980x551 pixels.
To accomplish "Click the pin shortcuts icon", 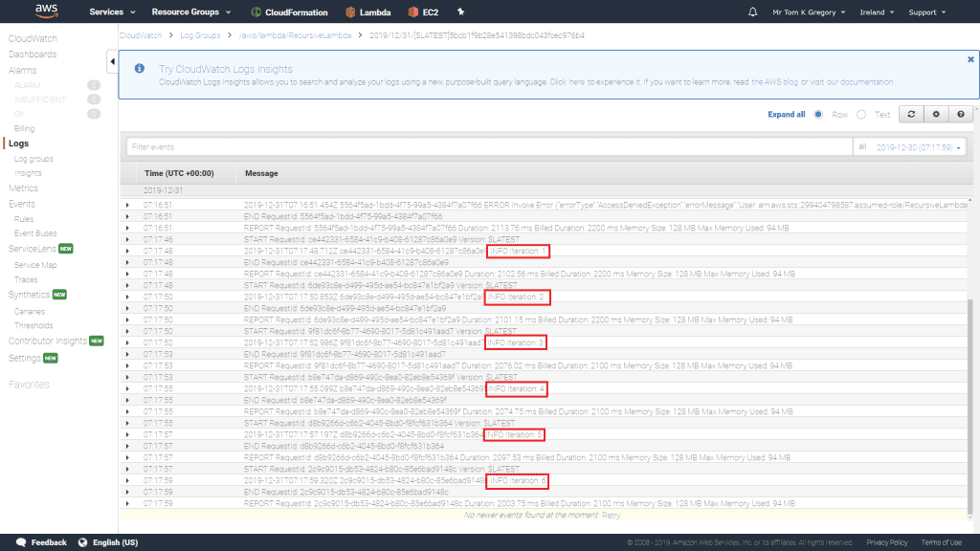I will pos(460,12).
